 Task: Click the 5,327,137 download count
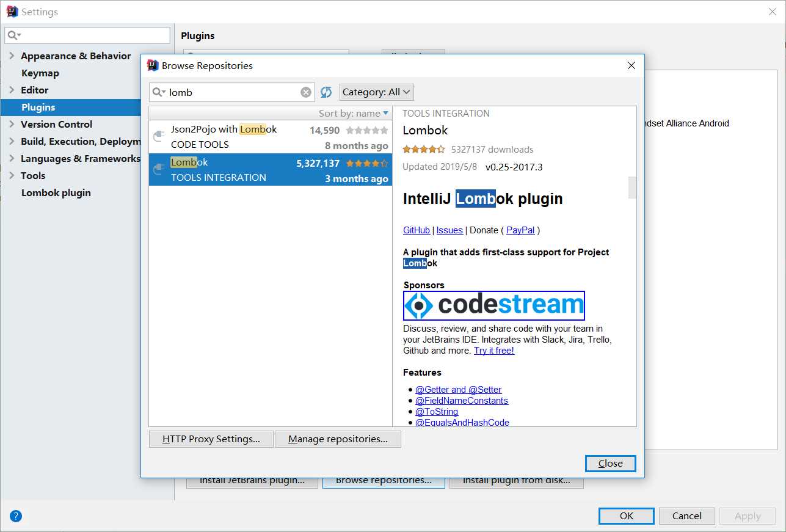(318, 163)
